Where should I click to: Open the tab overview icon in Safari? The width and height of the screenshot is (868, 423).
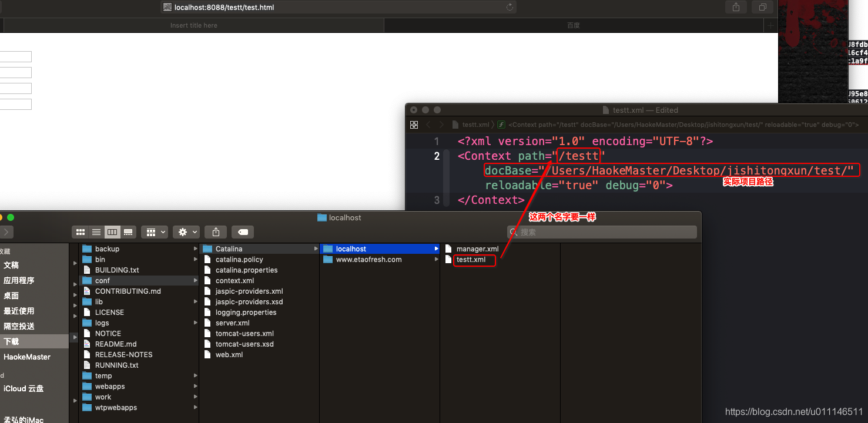click(x=762, y=7)
